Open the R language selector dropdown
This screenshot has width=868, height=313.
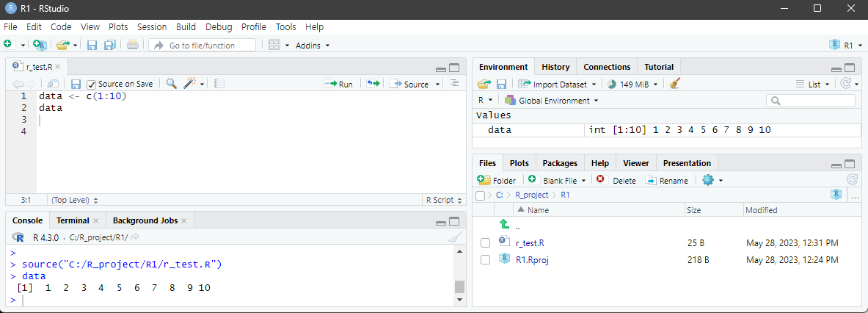tap(486, 101)
